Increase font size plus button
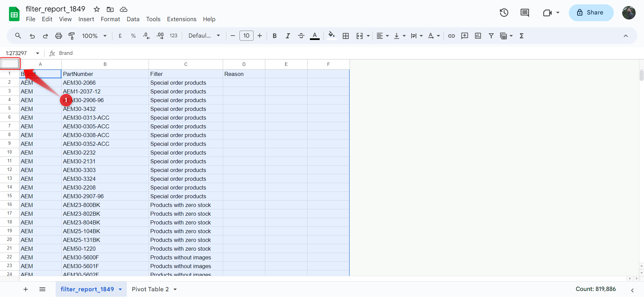 260,36
